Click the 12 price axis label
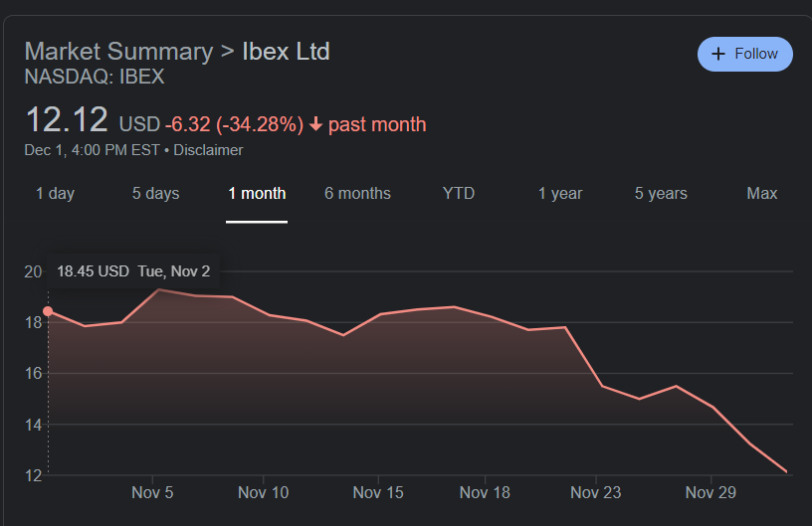This screenshot has width=812, height=526. tap(33, 475)
